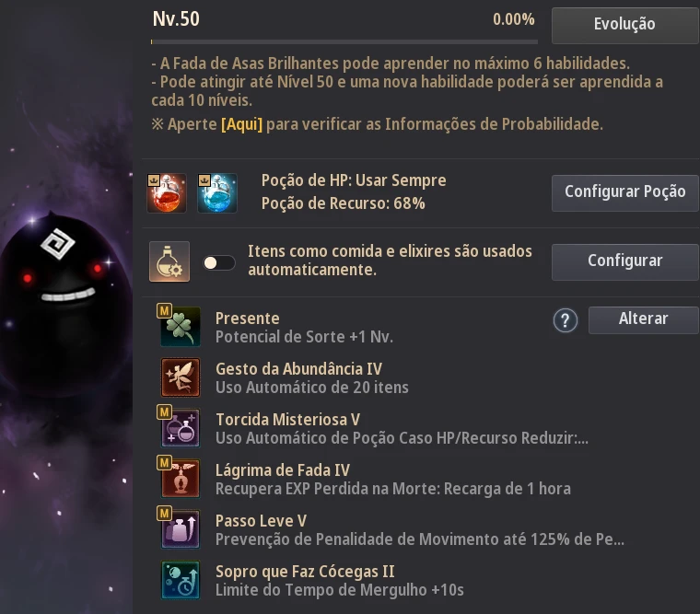Viewport: 700px width, 614px height.
Task: Click the Configurar button for auto items
Action: point(625,262)
